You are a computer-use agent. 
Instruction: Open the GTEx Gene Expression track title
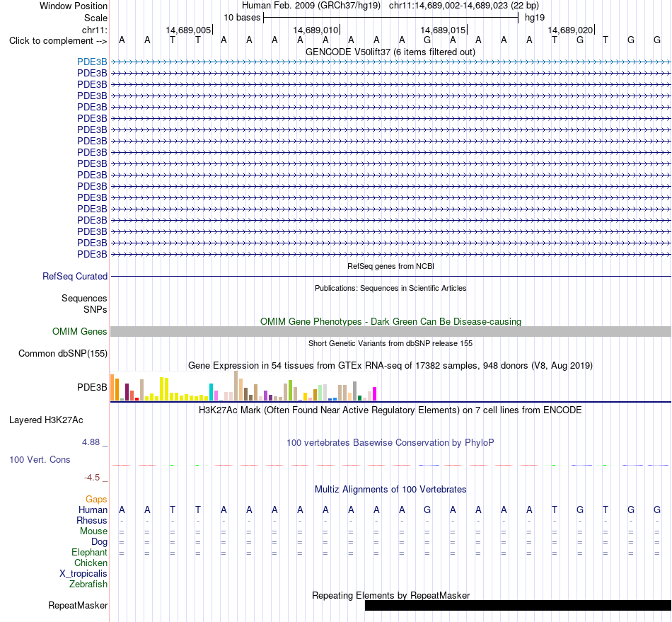pos(390,366)
